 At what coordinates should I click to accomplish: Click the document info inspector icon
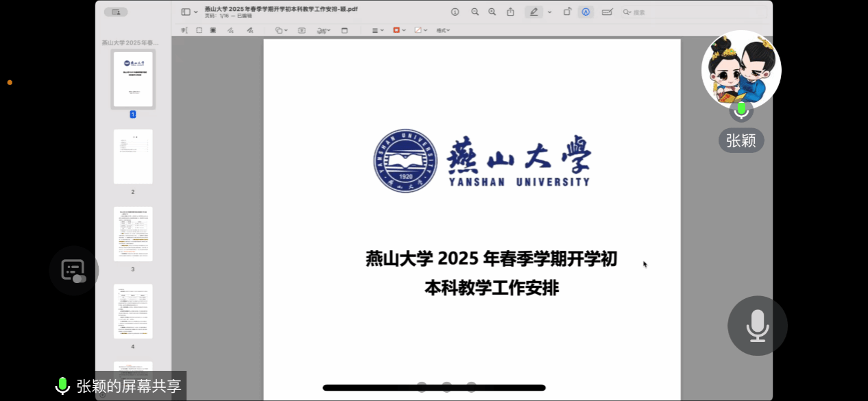coord(455,12)
